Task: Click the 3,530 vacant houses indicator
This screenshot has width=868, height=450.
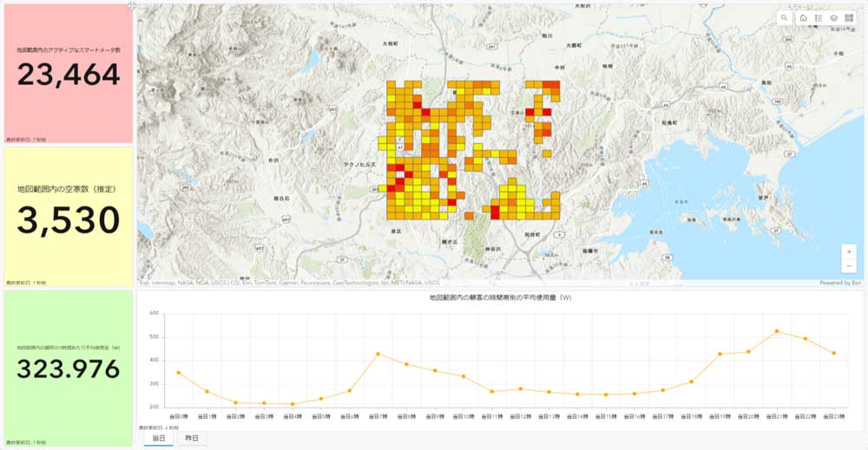Action: (x=69, y=220)
